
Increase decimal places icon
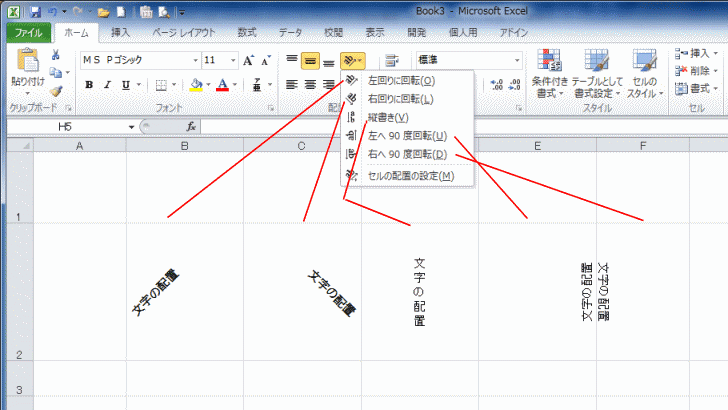pyautogui.click(x=497, y=85)
